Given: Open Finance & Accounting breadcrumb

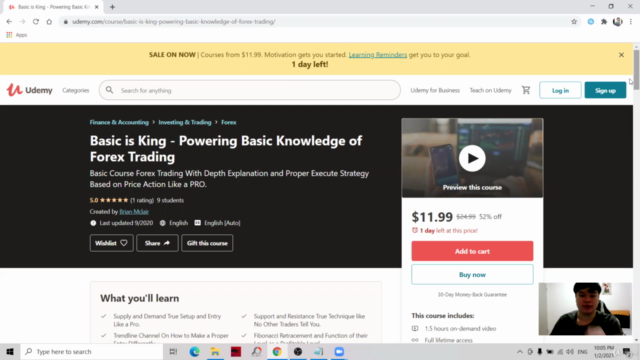Looking at the screenshot, I should 119,122.
